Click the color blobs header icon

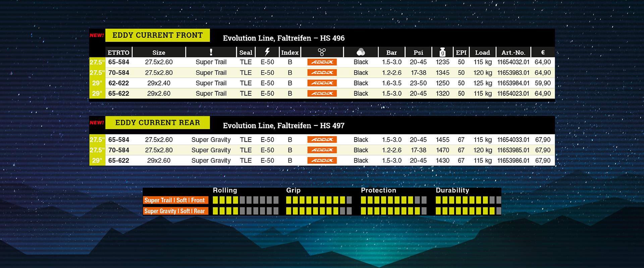click(361, 52)
